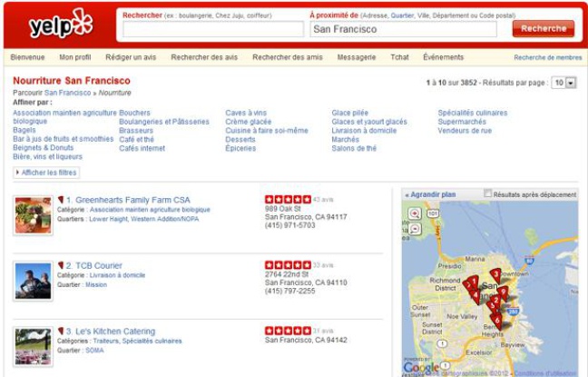Screen dimensions: 588x377
Task: Click the Traiteurs category link
Action: tap(106, 341)
